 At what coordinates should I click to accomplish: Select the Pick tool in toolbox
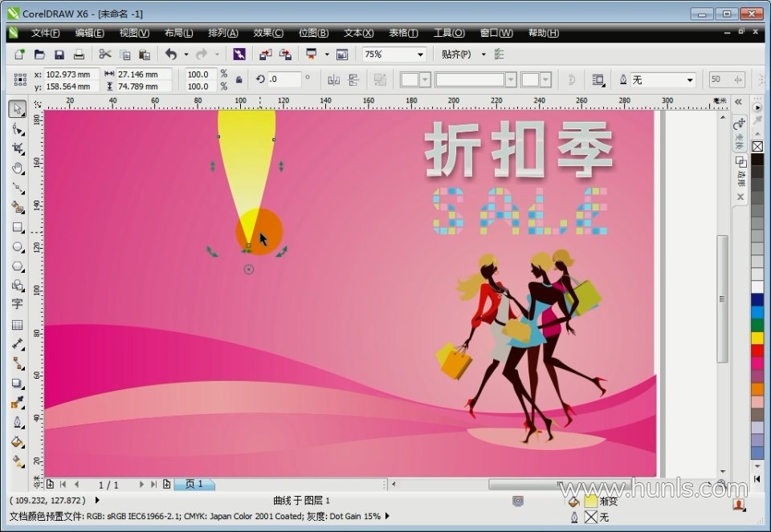click(18, 108)
